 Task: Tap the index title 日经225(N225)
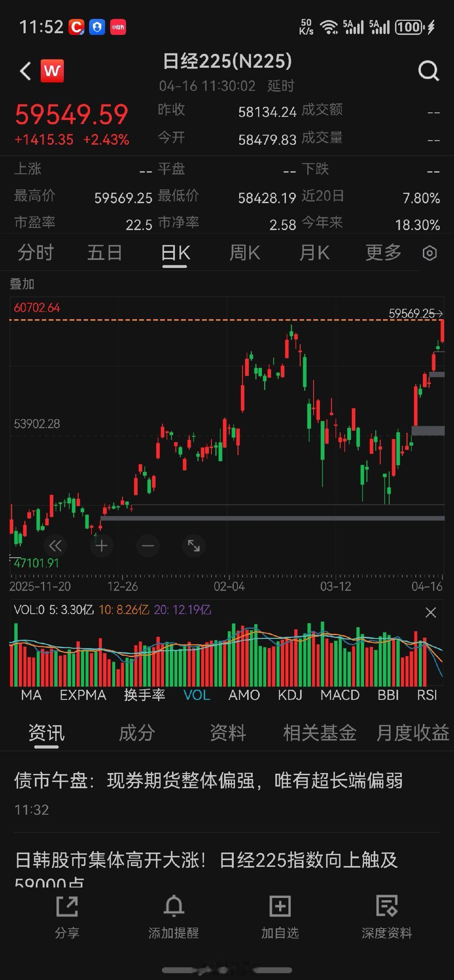[227, 61]
